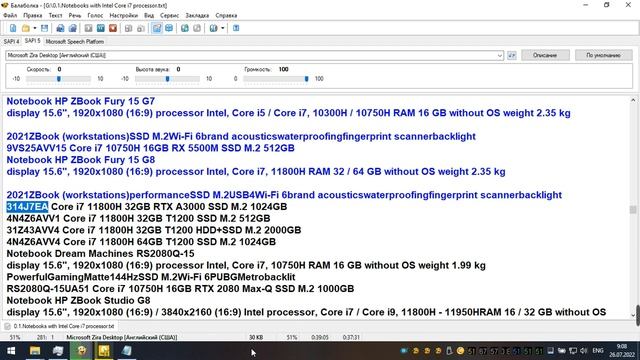Click the line starting RS2080Q-15UA51 Core i7
This screenshot has width=640, height=360.
tap(180, 289)
